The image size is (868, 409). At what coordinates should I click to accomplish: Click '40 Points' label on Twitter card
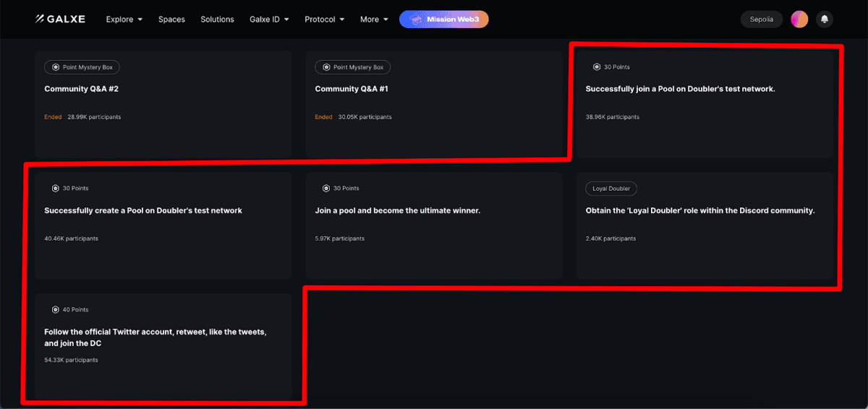click(x=75, y=310)
